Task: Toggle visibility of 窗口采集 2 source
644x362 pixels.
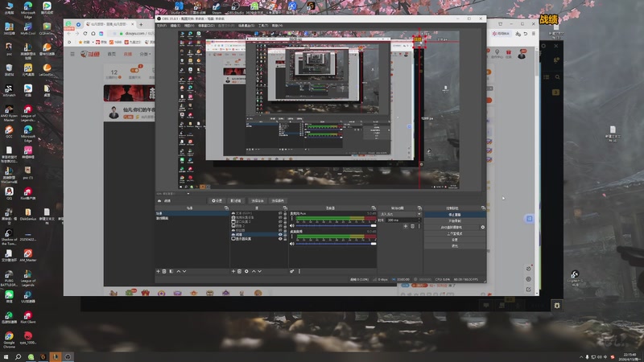Action: [x=280, y=222]
